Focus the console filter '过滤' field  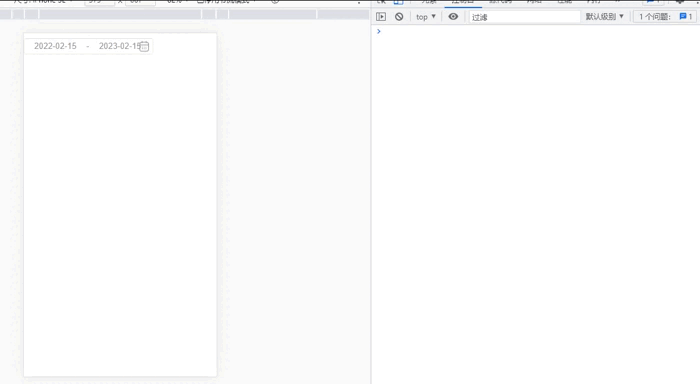(524, 17)
